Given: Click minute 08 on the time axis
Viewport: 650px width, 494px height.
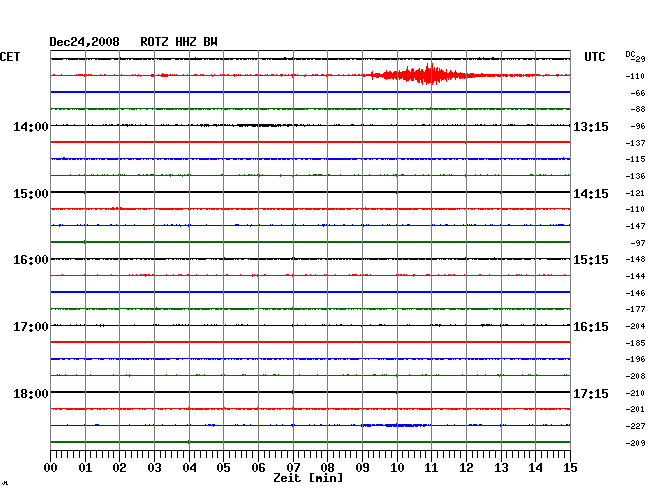Looking at the screenshot, I should tap(327, 467).
